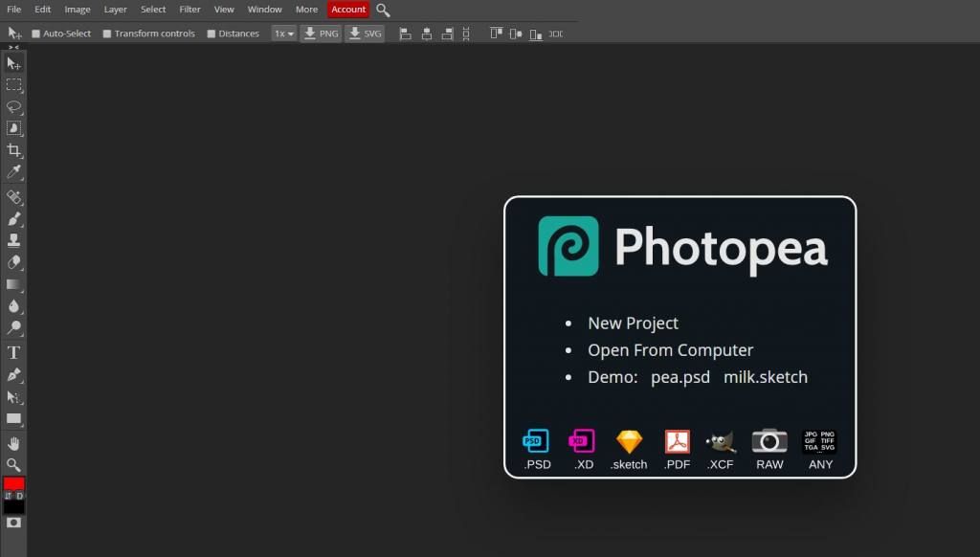980x557 pixels.
Task: Open the File menu
Action: [x=13, y=9]
